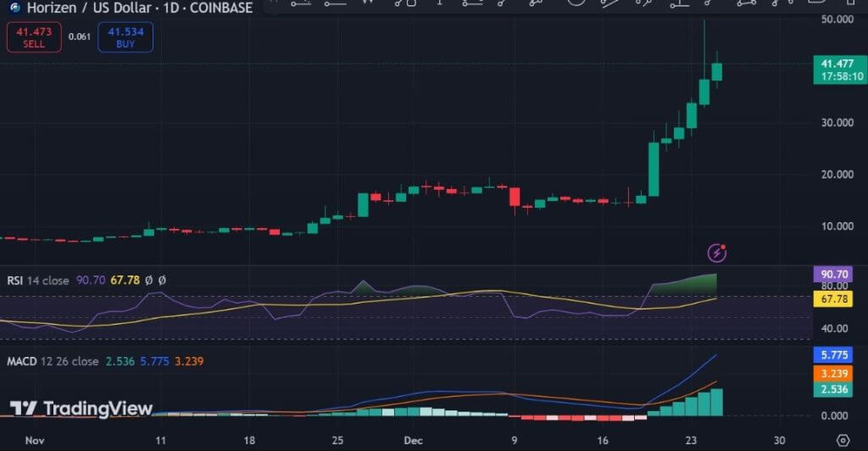The image size is (868, 451).
Task: Click the 80.00 RSI scale label
Action: (x=835, y=286)
